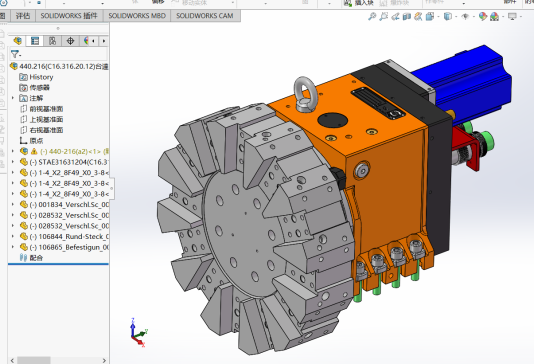Switch to the SOLIDWORKS CAM tab

pos(205,16)
